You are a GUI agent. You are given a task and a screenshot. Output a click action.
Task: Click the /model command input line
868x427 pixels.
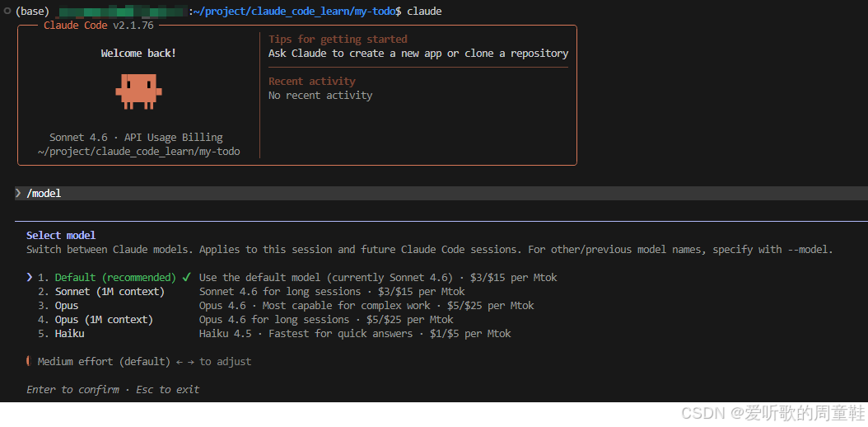click(441, 193)
